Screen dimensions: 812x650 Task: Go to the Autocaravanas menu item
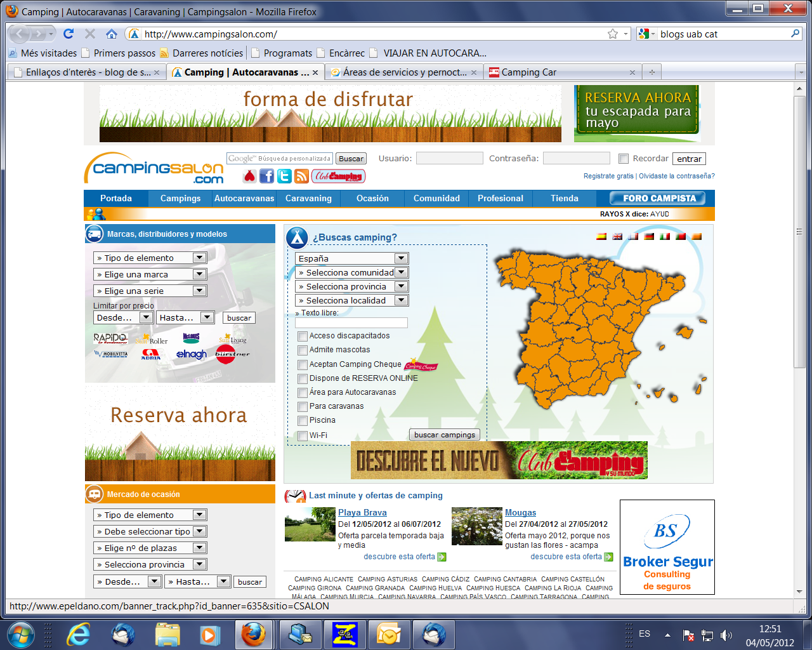click(244, 198)
